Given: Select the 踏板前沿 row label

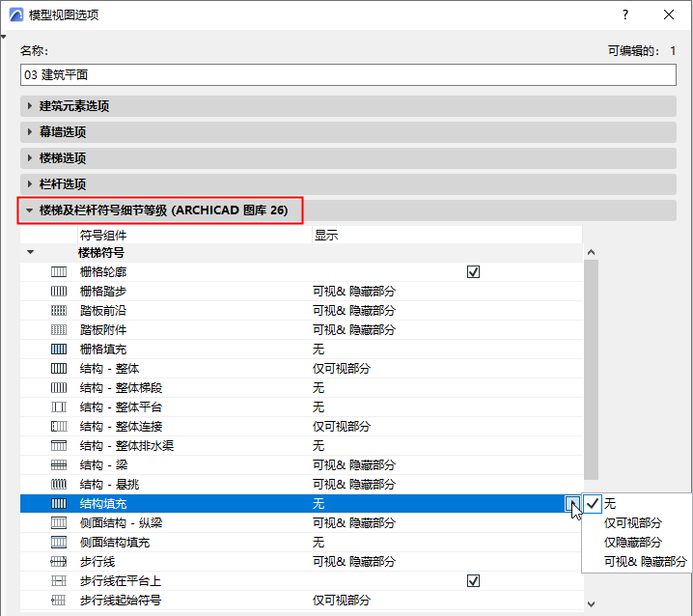Looking at the screenshot, I should (103, 311).
